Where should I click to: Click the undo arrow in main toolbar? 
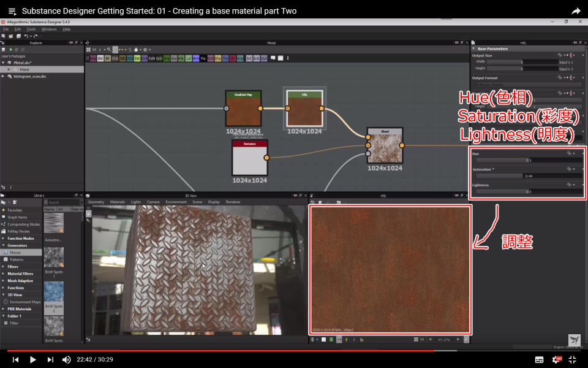tap(26, 36)
